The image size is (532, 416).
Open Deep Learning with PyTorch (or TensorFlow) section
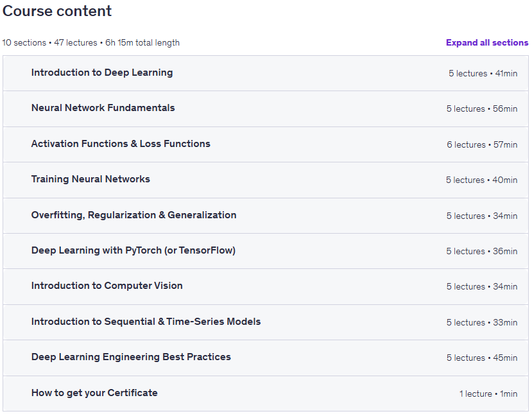pos(266,251)
